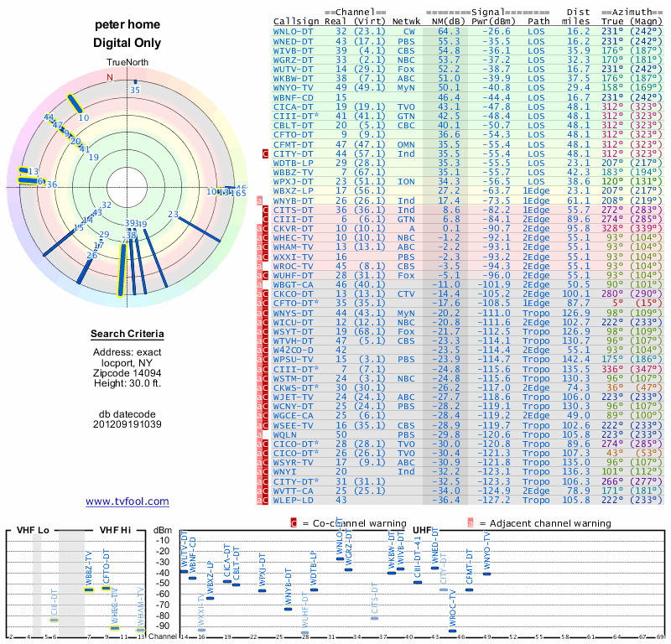This screenshot has height=644, width=671.
Task: Click the Netwk column header
Action: (407, 22)
